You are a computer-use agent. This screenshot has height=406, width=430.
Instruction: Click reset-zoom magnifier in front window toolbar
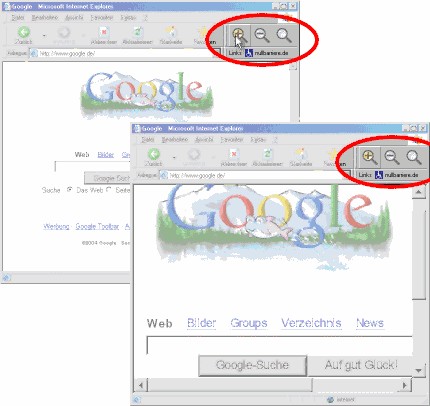pos(414,157)
